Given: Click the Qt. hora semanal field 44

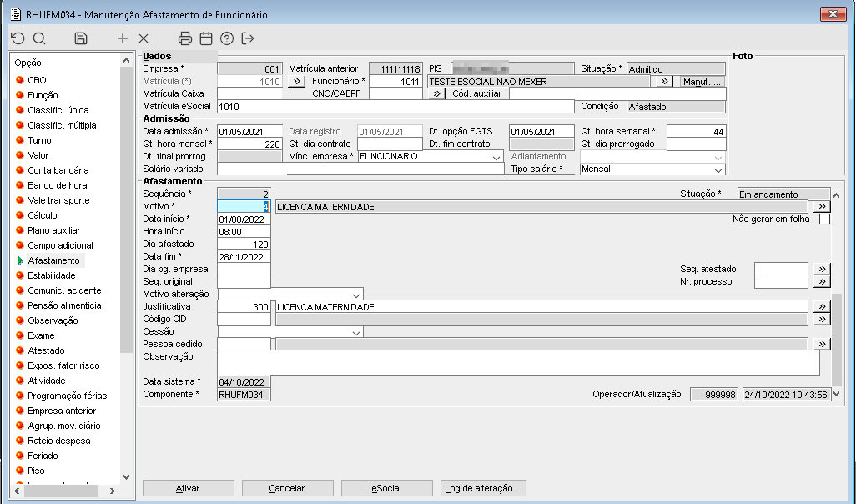Looking at the screenshot, I should [696, 132].
